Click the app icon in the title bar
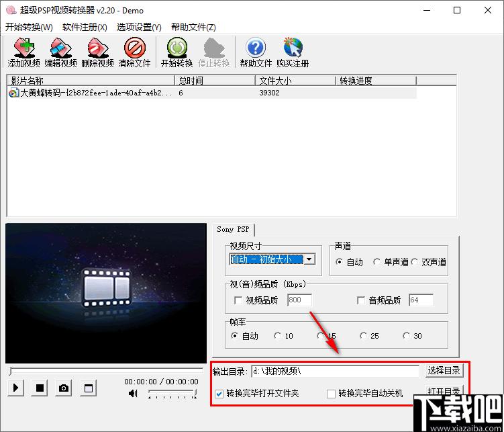The height and width of the screenshot is (432, 504). (x=11, y=10)
